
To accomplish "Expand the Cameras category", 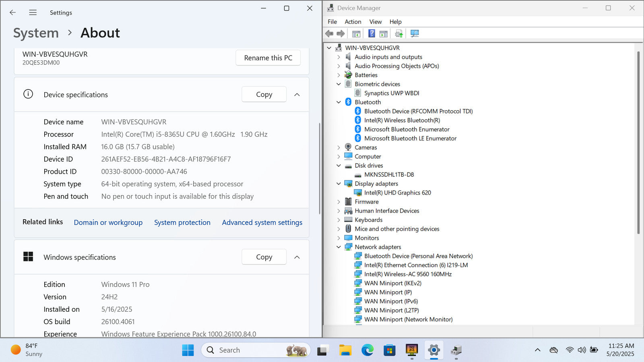I will (x=339, y=148).
